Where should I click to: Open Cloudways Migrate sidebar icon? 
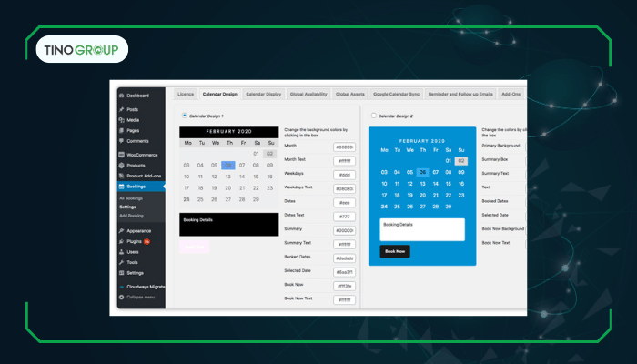tap(121, 287)
